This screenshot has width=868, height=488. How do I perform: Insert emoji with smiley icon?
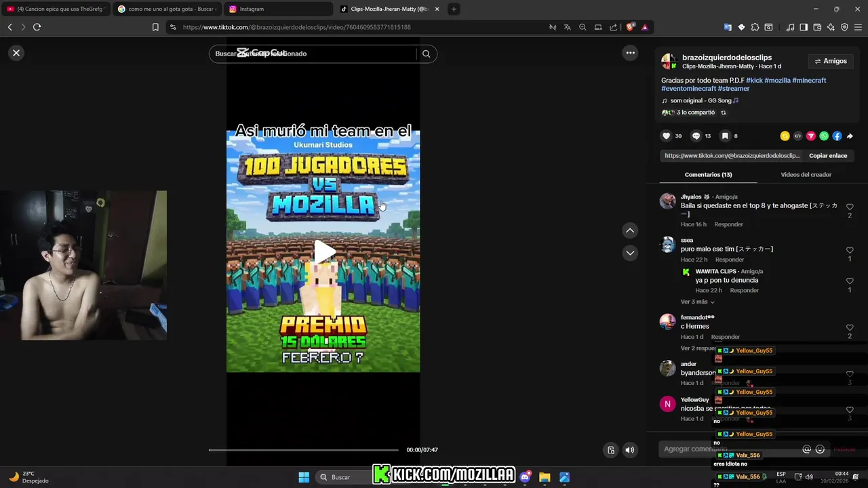(x=820, y=449)
